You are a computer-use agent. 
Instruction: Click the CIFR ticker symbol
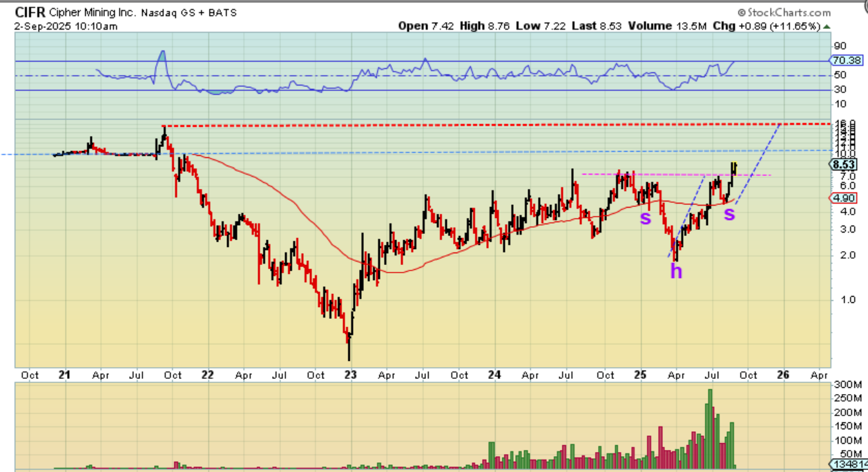(x=30, y=12)
